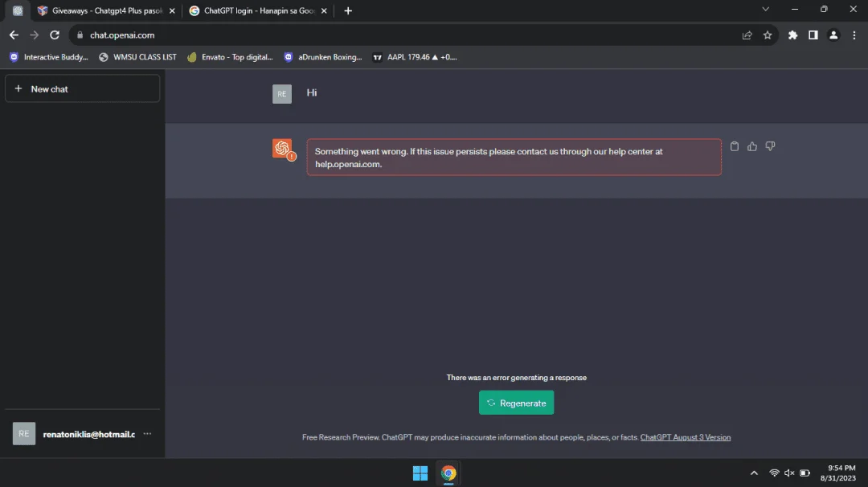The image size is (868, 487).
Task: Copy the error response to clipboard
Action: (x=734, y=146)
